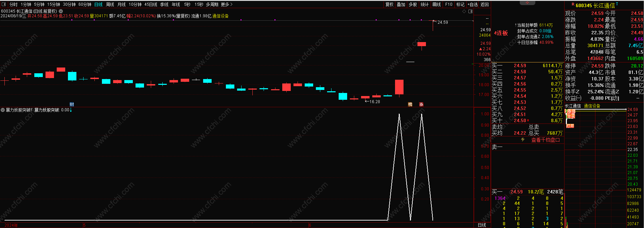
Task: Switch to 60分钟 period
Action: tap(85, 4)
